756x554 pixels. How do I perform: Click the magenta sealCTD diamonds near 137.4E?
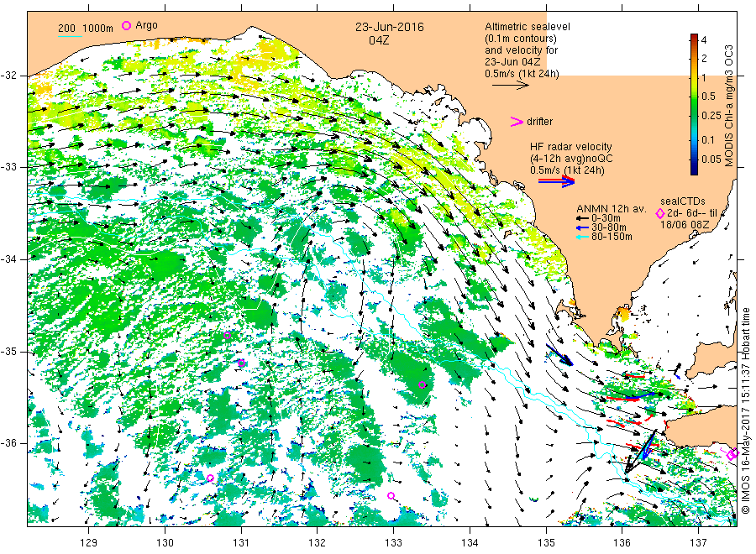[x=732, y=454]
